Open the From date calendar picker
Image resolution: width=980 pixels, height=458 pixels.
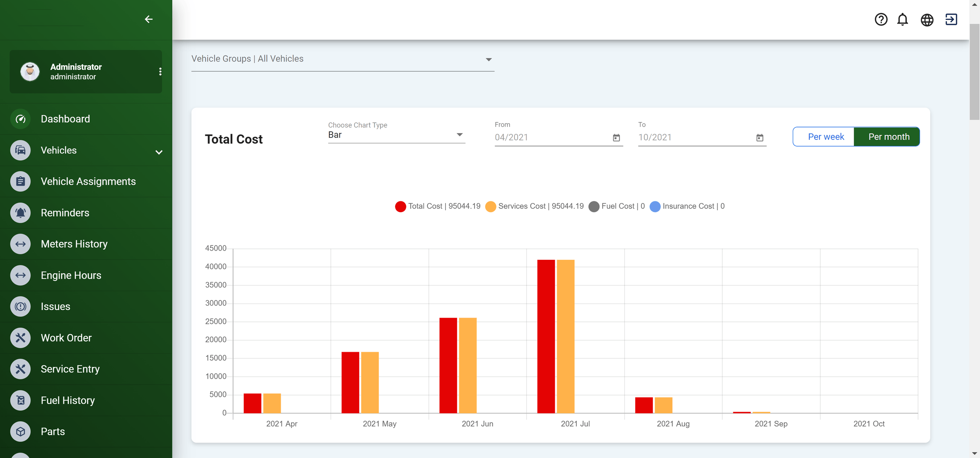(x=616, y=138)
